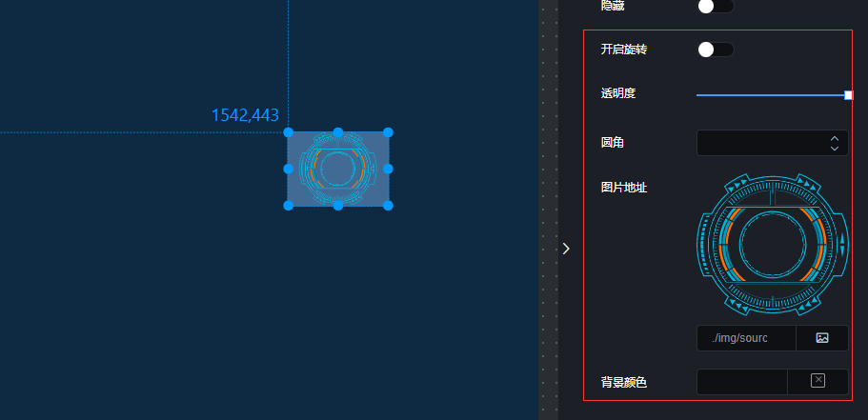Image resolution: width=868 pixels, height=420 pixels.
Task: Click the top-left resize handle of the image
Action: 288,132
